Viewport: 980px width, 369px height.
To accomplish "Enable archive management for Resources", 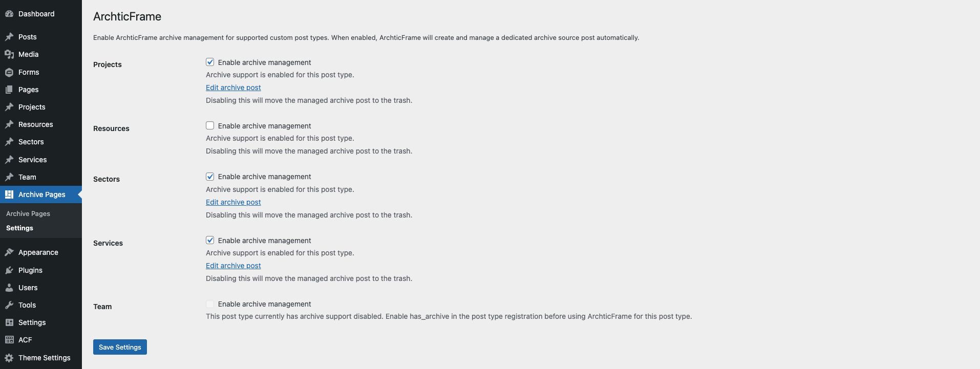I will click(x=210, y=125).
